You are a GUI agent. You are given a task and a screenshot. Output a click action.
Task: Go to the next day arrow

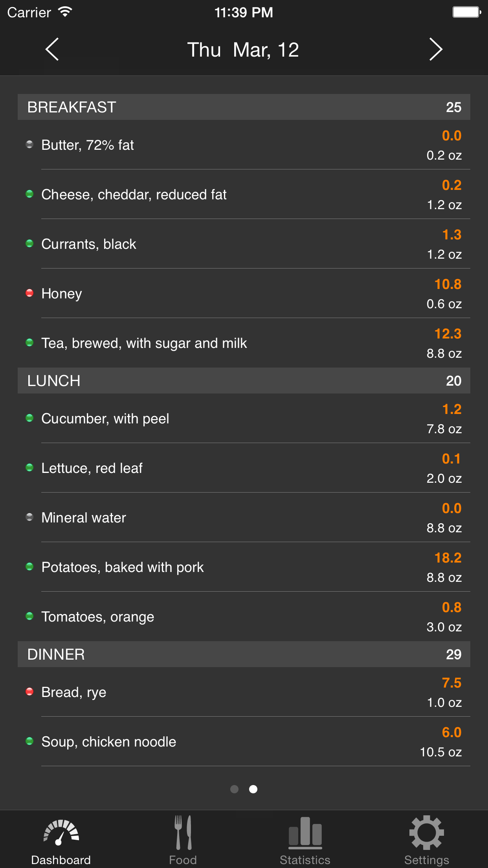tap(435, 50)
